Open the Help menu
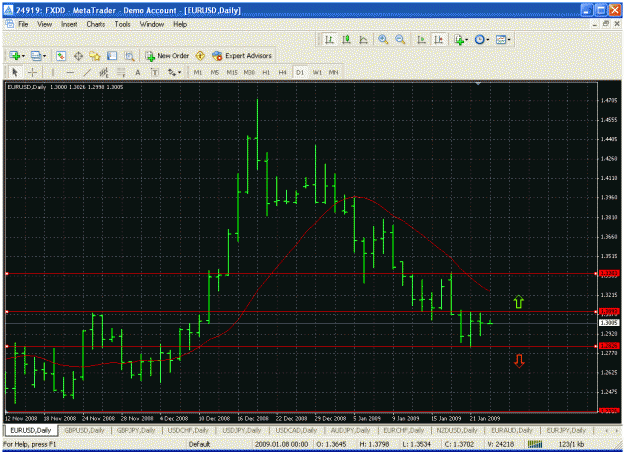Image resolution: width=625 pixels, height=452 pixels. pyautogui.click(x=180, y=24)
